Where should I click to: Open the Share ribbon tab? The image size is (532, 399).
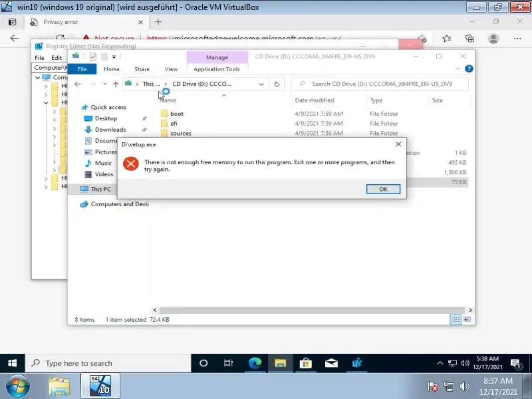pos(142,69)
